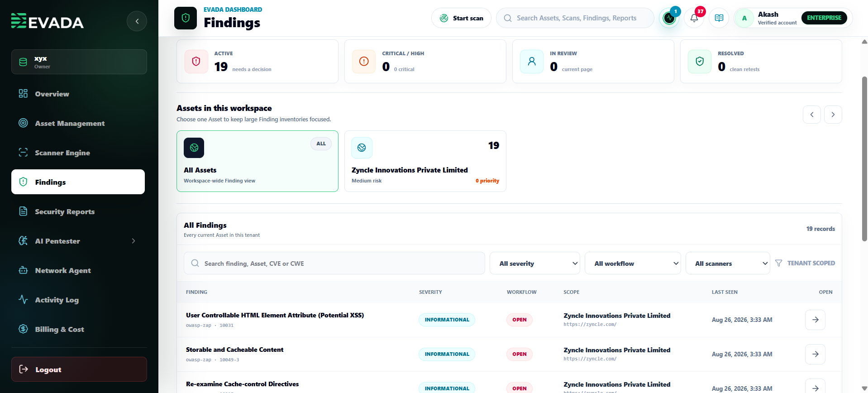868x393 pixels.
Task: Open the documentation book icon
Action: (719, 18)
